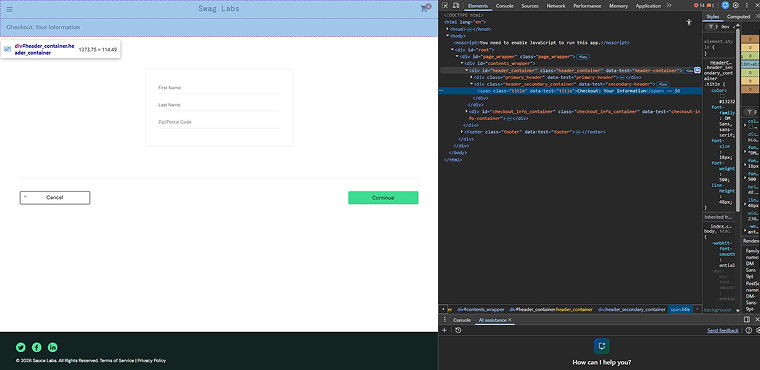Open the Application panel tab
The image size is (760, 370).
[x=648, y=6]
